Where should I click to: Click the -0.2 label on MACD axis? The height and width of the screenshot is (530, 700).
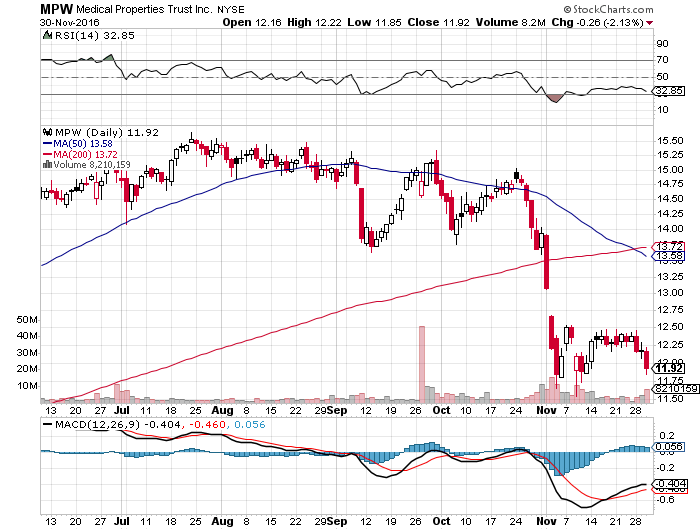tap(666, 467)
